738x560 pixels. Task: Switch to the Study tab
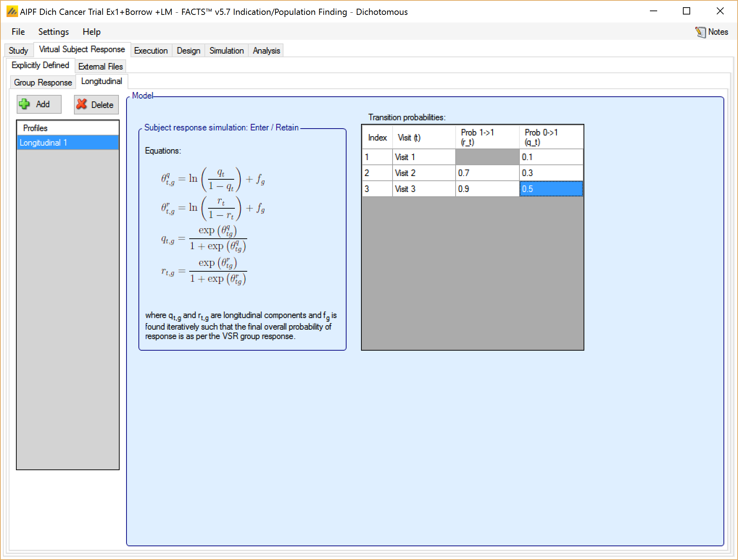pos(18,51)
